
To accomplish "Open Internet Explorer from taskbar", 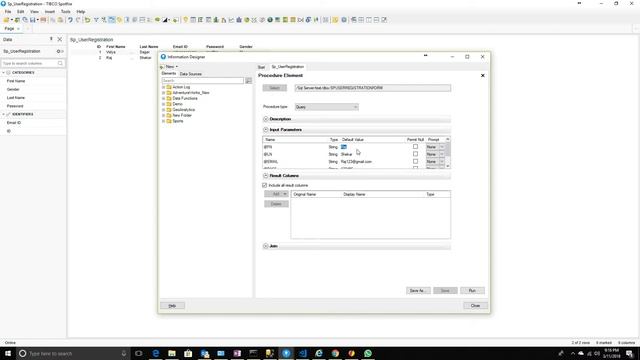I will point(319,353).
